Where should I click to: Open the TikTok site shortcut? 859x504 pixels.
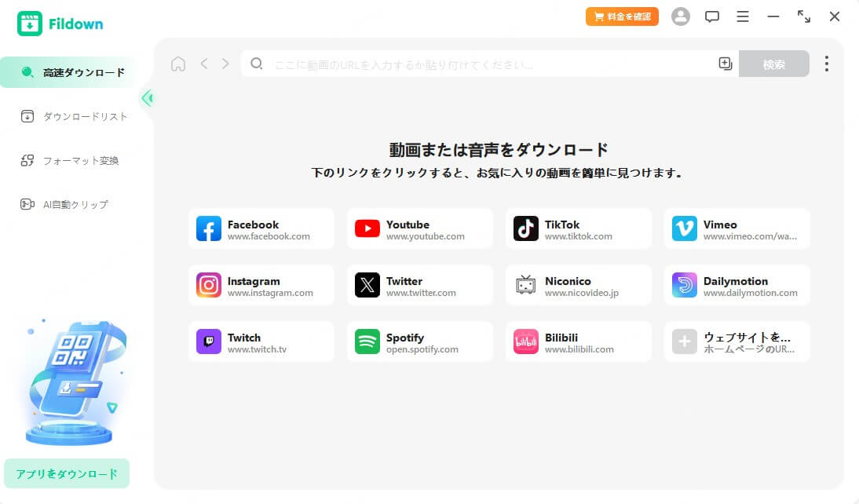579,229
